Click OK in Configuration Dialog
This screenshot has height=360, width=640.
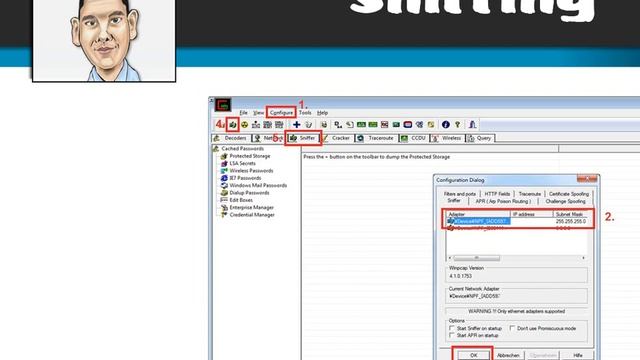click(473, 355)
